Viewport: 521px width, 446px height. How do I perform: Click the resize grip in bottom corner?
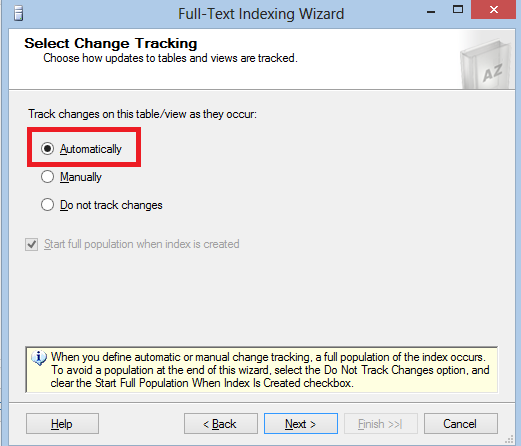pos(509,440)
